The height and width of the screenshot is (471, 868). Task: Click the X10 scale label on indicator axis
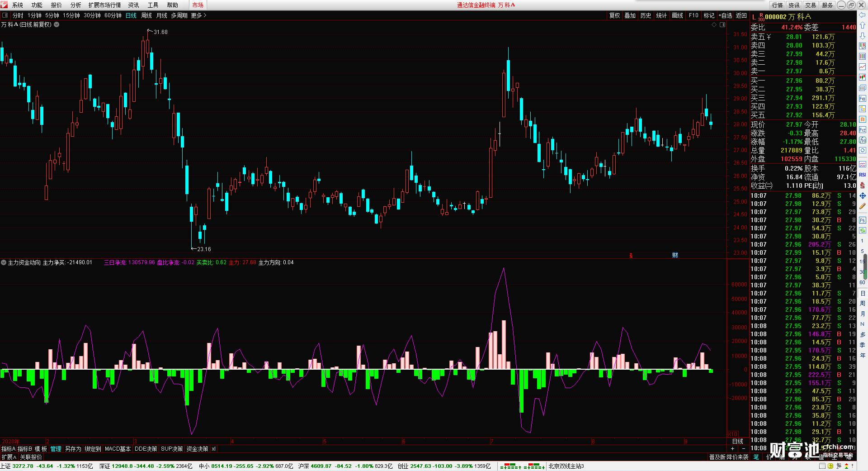pos(732,434)
